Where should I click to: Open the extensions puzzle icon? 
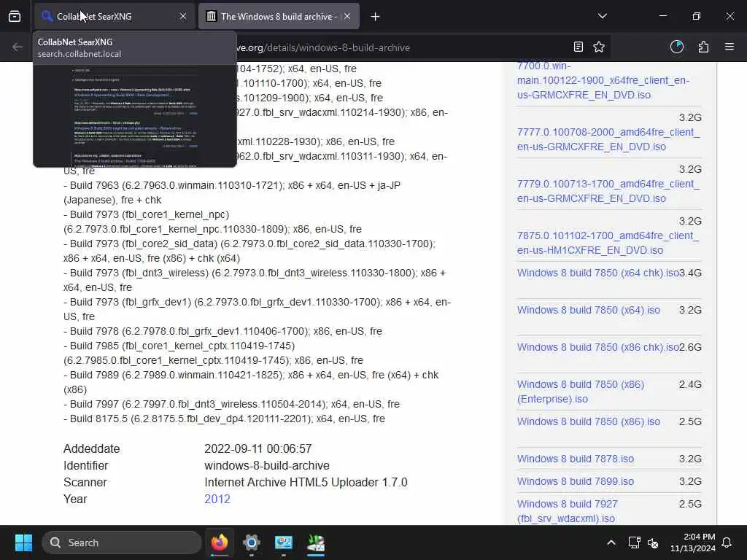click(703, 47)
